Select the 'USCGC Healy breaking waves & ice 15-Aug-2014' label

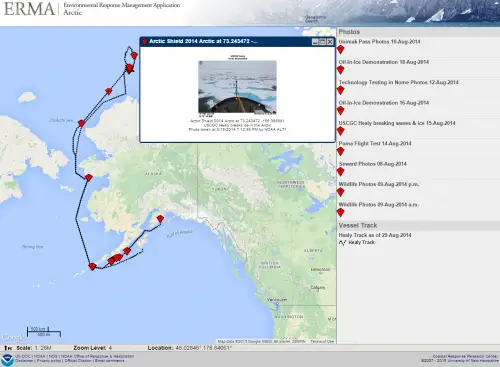point(397,123)
